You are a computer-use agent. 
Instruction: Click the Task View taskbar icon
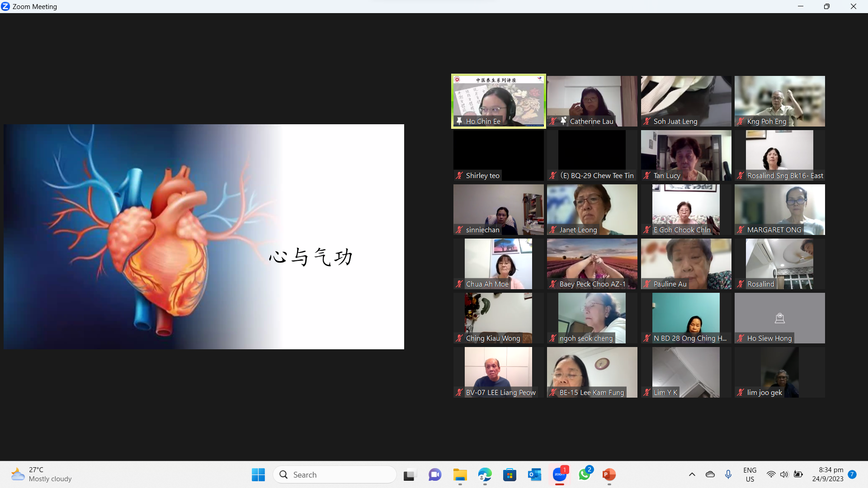click(409, 474)
